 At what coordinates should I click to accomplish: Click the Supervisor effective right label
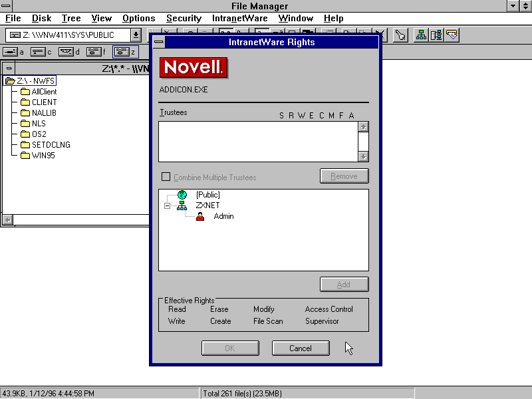(322, 321)
